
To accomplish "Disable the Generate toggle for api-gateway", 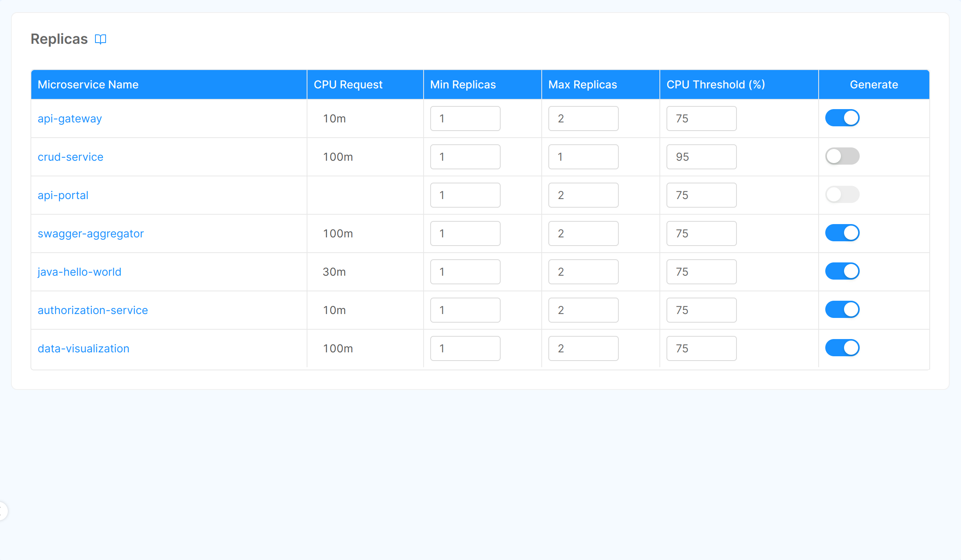I will coord(842,118).
